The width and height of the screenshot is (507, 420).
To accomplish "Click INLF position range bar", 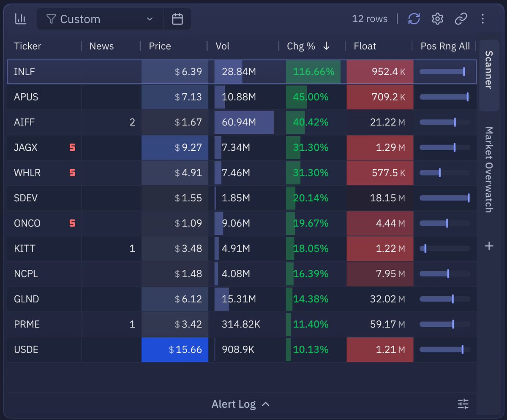I will (445, 72).
